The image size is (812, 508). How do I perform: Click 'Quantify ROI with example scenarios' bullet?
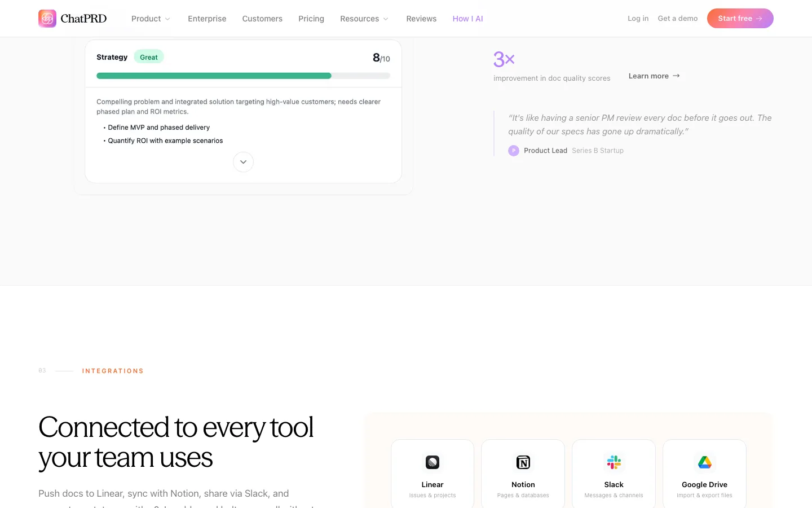(165, 141)
